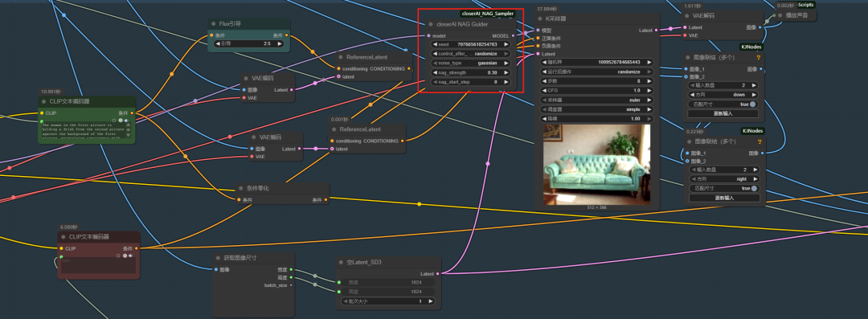Click the collapse dot on 空Latent_SD3 node
868x319 pixels.
(x=341, y=263)
